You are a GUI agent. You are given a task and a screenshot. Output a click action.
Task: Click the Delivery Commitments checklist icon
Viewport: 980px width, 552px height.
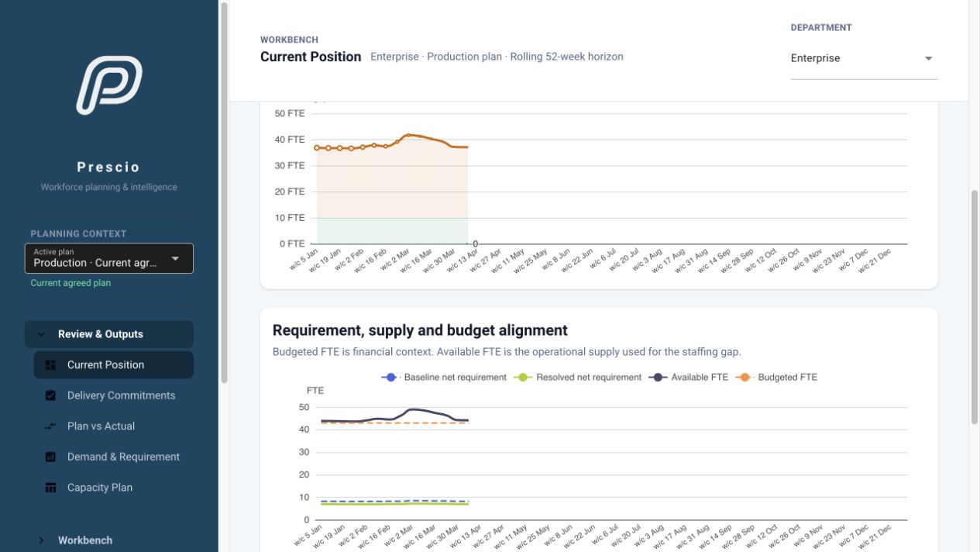pyautogui.click(x=51, y=395)
